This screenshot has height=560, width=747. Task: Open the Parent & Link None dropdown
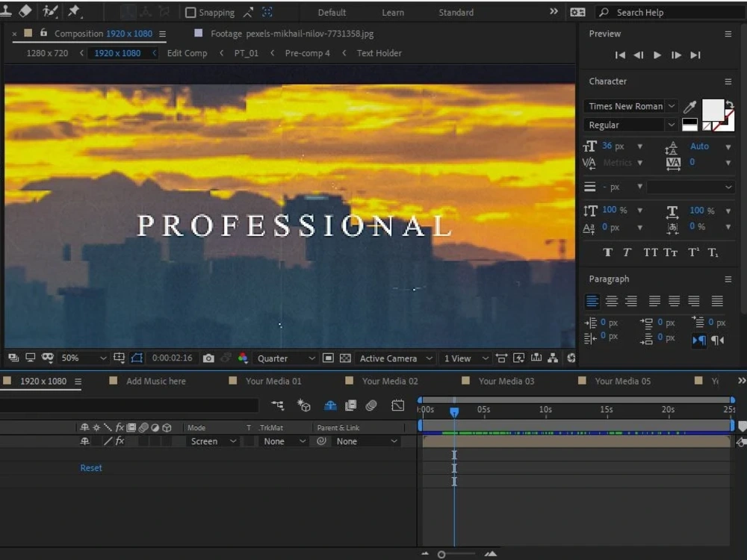pyautogui.click(x=365, y=441)
